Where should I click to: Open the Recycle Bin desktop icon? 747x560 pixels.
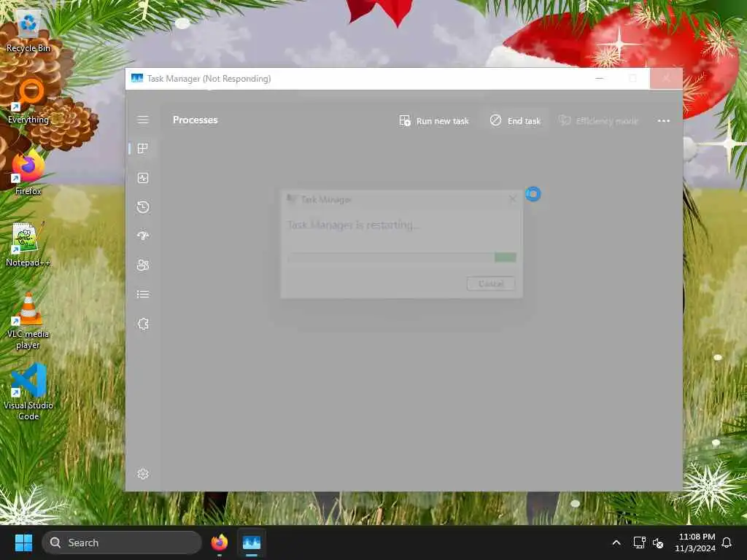(28, 32)
